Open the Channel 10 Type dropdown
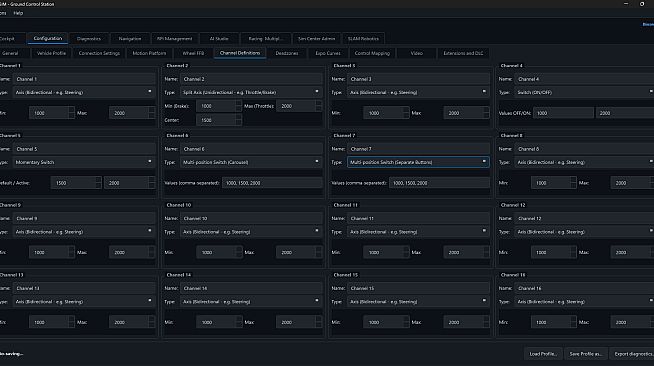Image resolution: width=654 pixels, height=366 pixels. [251, 232]
